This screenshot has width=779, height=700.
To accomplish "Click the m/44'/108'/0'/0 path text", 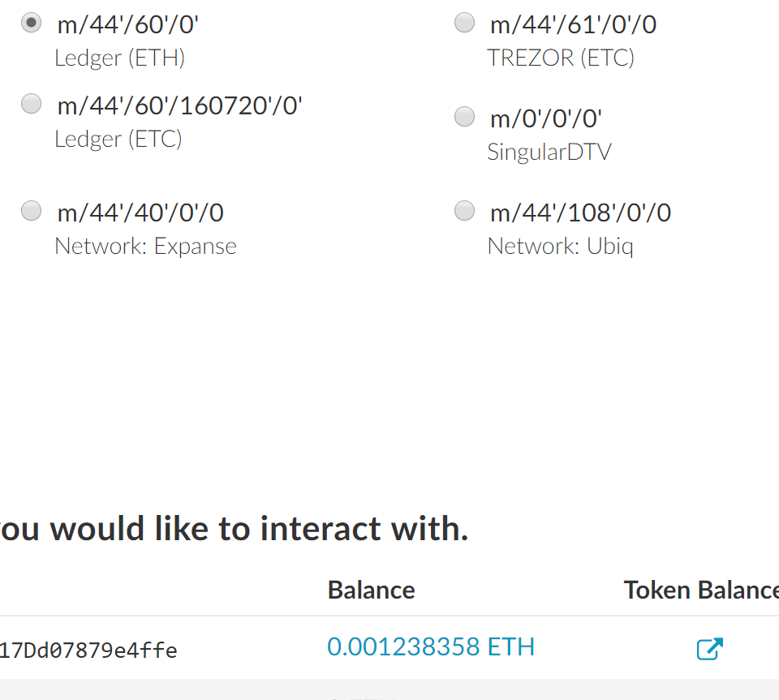I will coord(580,213).
